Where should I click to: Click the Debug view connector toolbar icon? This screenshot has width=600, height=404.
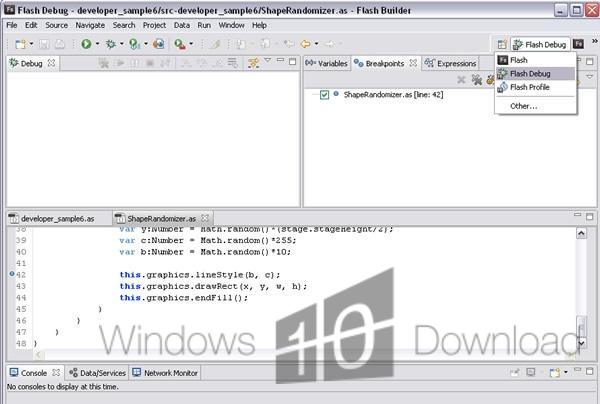click(253, 63)
